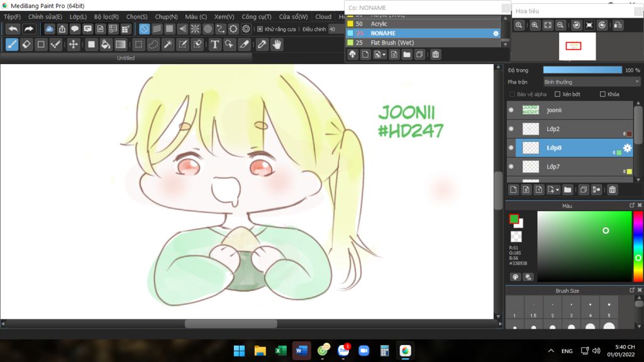Screen dimensions: 644x362
Task: Select the Fill rectangle shape tool
Action: click(x=91, y=45)
